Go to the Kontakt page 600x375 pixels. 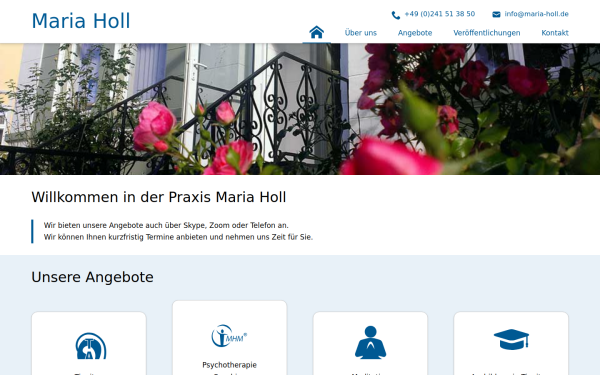click(555, 33)
